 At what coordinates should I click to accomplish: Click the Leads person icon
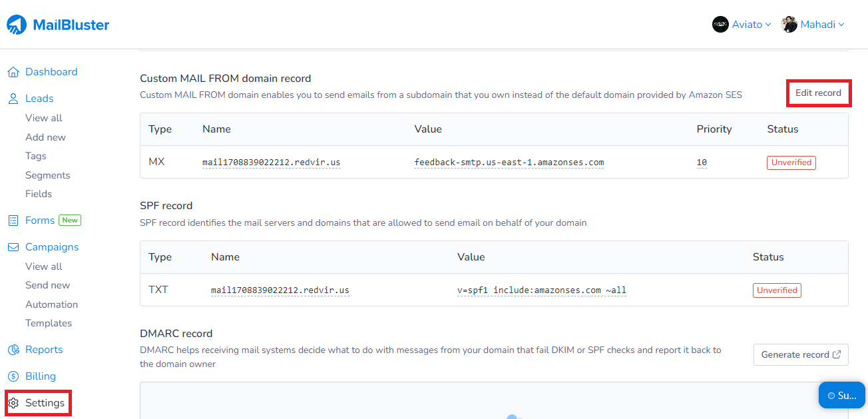(13, 98)
